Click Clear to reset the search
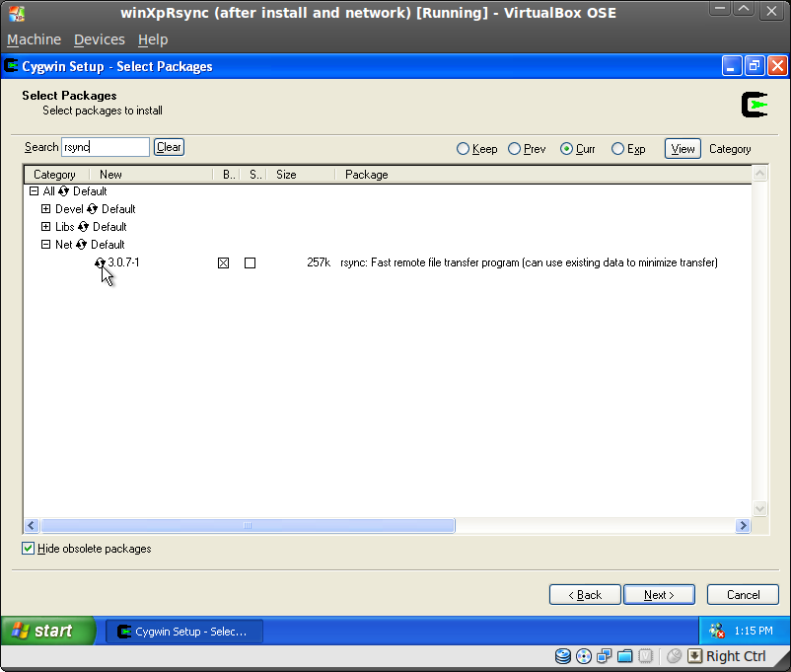 click(168, 146)
